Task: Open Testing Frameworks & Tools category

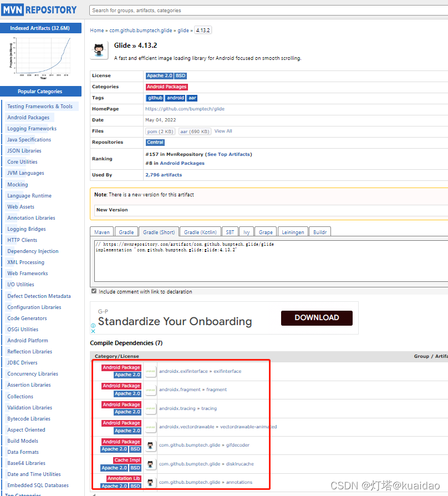Action: 40,107
